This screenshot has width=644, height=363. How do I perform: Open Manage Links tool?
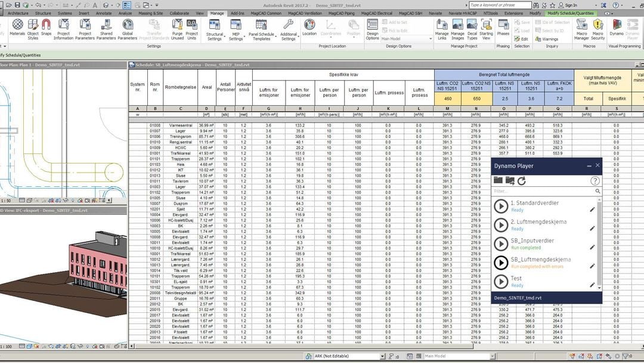tap(442, 27)
